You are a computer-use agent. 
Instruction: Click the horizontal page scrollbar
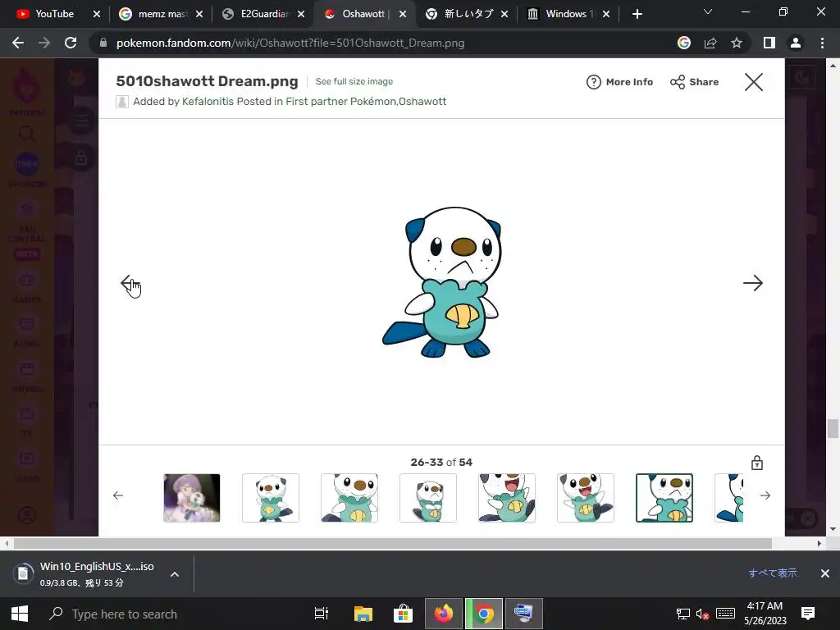click(x=393, y=543)
